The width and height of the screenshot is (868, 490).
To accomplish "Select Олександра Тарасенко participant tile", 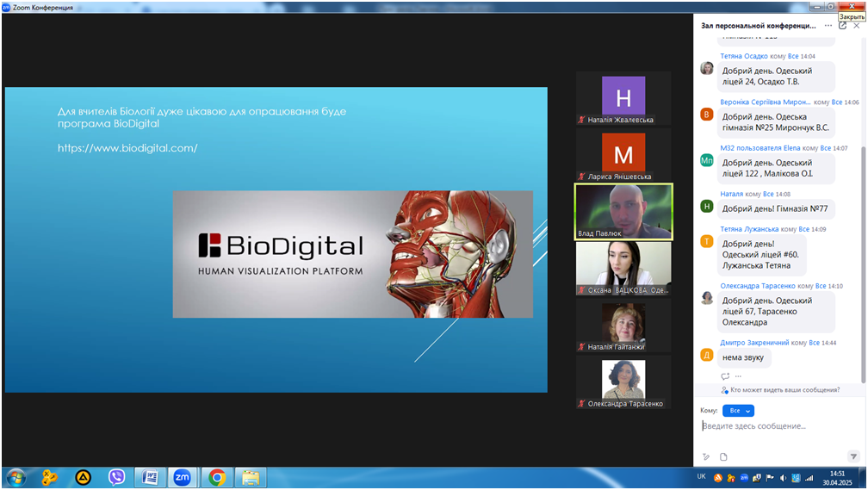I will (623, 382).
